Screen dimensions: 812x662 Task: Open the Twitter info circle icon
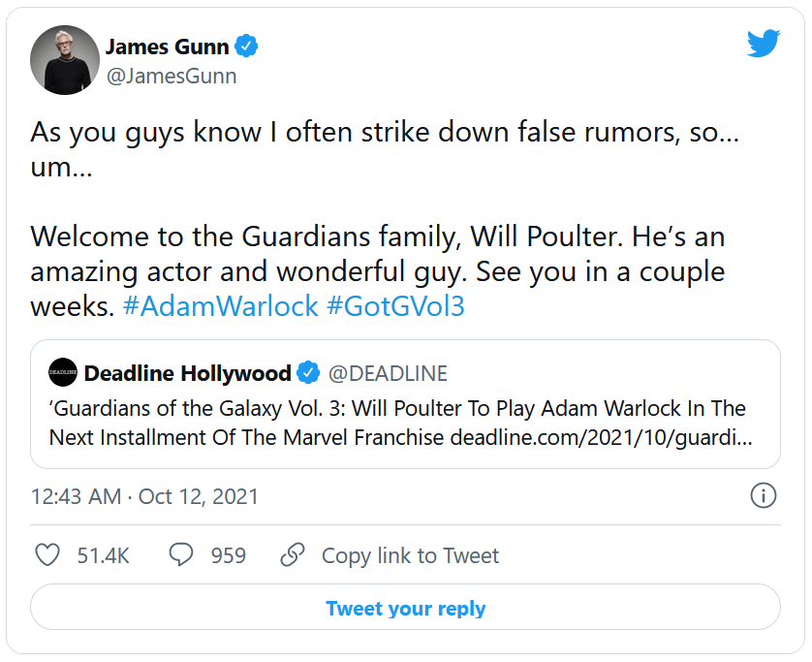coord(764,496)
